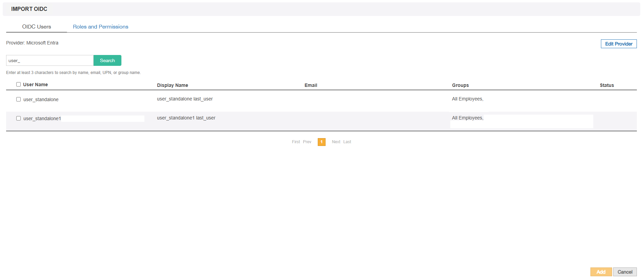Click the Edit Provider button
Image resolution: width=644 pixels, height=280 pixels.
(x=619, y=44)
